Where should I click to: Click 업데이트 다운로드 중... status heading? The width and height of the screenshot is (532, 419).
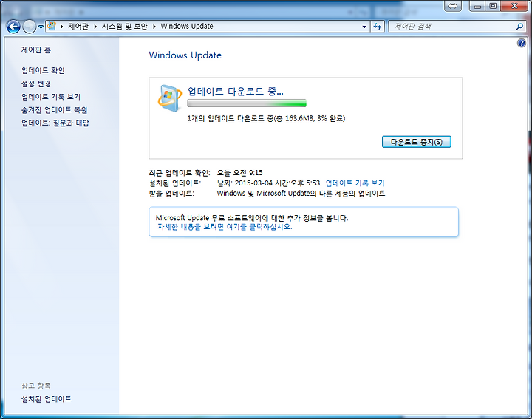point(236,92)
